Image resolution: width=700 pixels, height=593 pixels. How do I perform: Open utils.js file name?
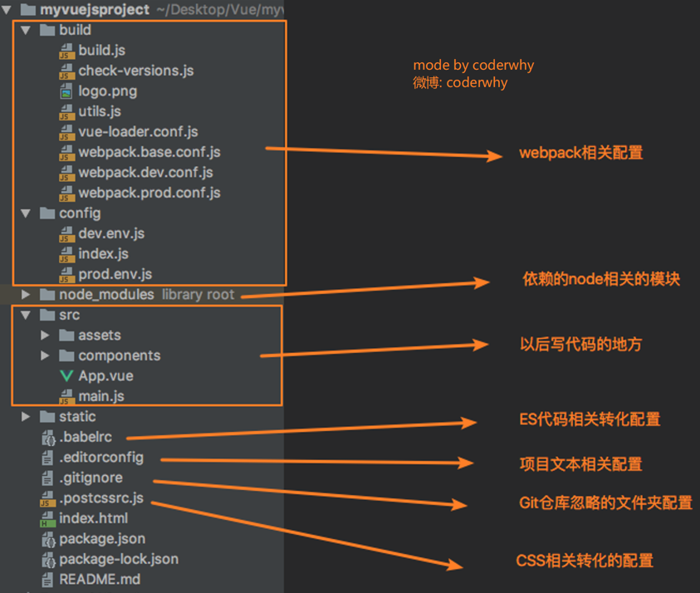(100, 111)
